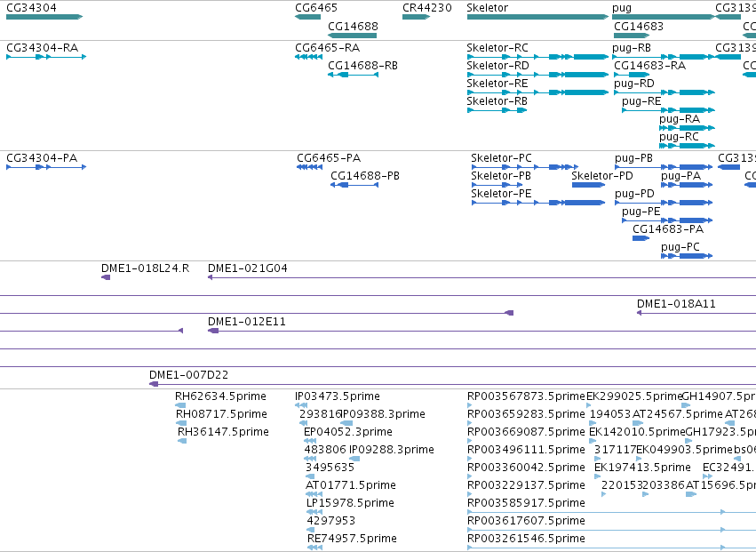Screen dimensions: 756x552
Task: Open the IP03473.5prime EST
Action: 301,405
